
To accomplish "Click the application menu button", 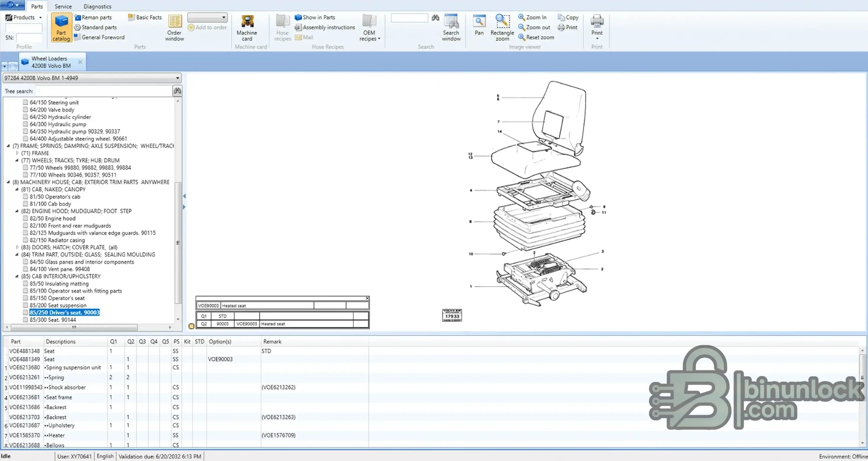I will [12, 5].
